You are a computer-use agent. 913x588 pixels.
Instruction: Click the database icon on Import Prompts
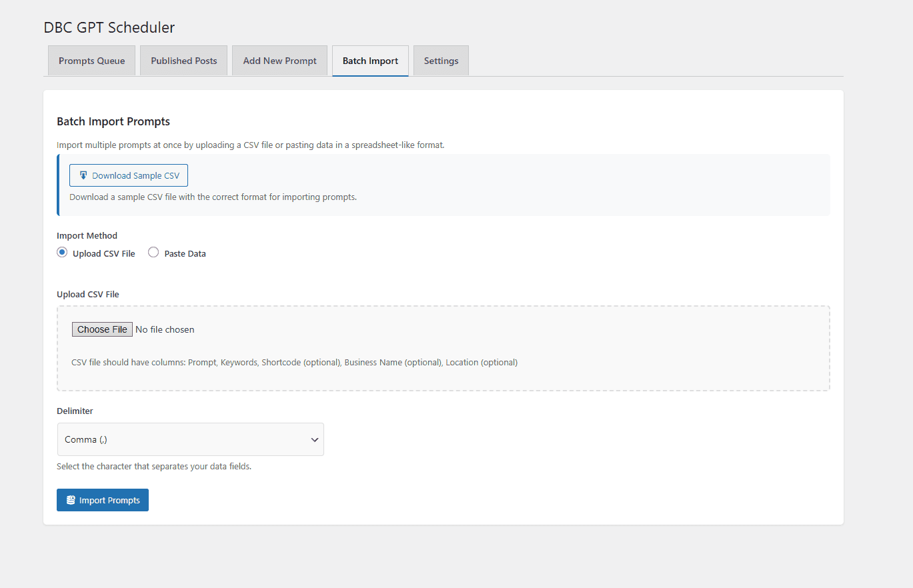point(71,500)
